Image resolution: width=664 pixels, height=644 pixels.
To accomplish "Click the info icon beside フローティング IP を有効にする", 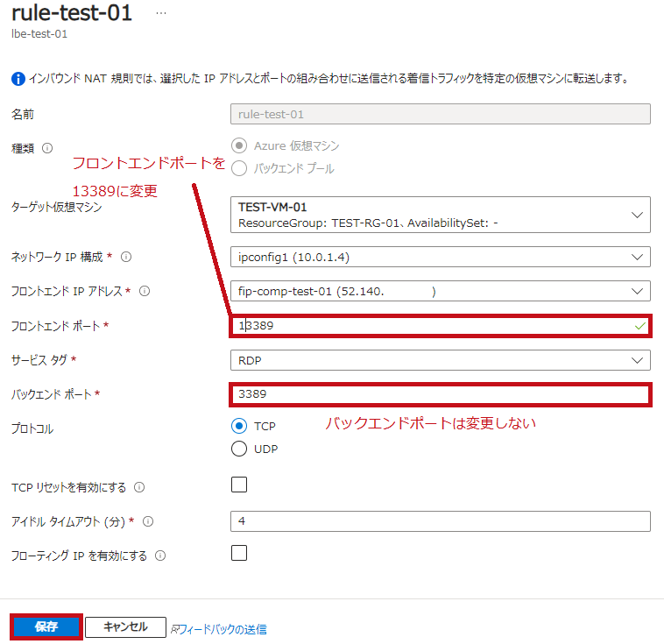I will [x=160, y=556].
